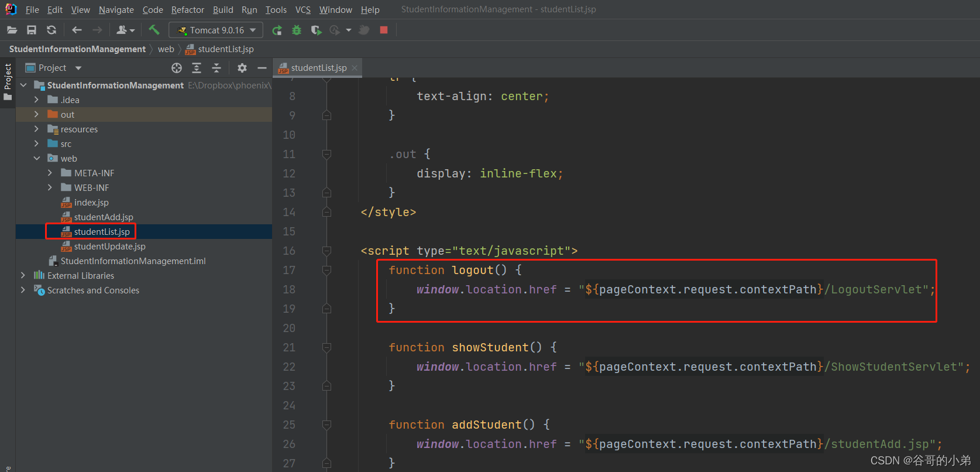Expand the .idea folder
The width and height of the screenshot is (980, 472).
pos(36,100)
